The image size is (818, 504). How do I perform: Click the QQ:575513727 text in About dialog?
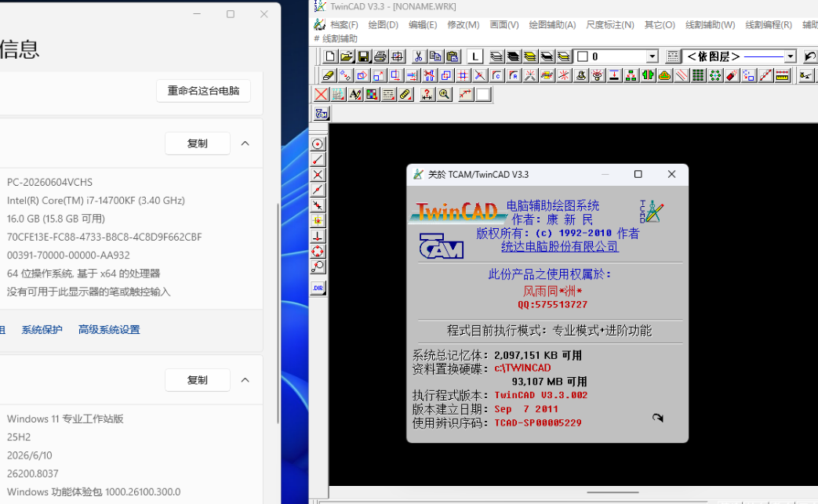click(552, 304)
